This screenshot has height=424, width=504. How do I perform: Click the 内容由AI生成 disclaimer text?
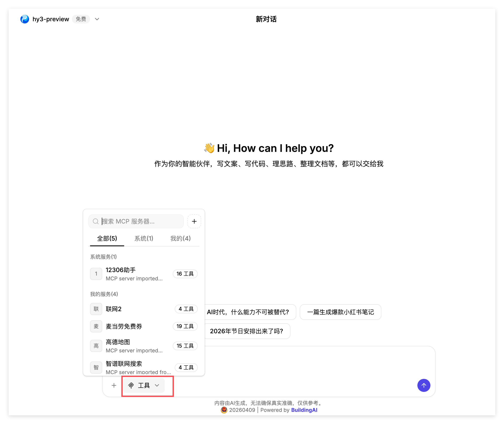tap(268, 403)
